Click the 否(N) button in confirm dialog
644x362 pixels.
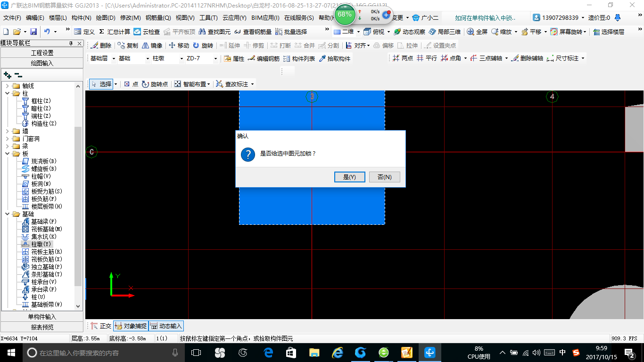click(x=385, y=177)
